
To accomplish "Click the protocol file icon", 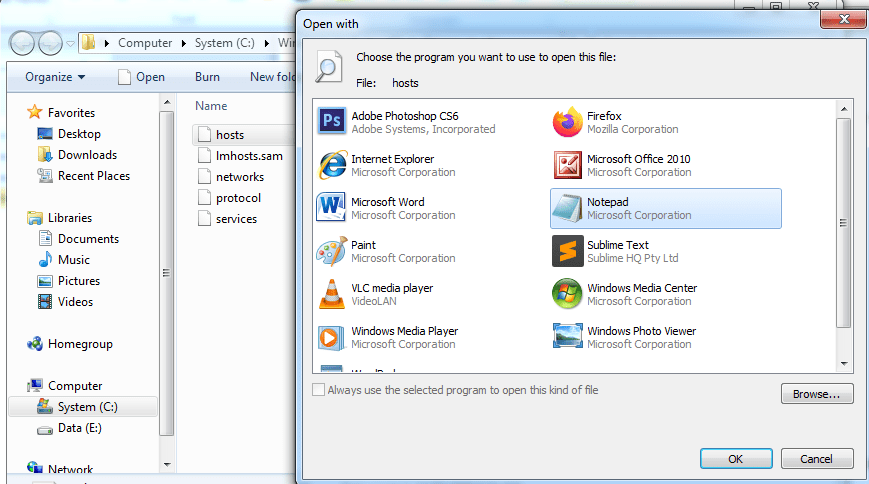I will 205,198.
